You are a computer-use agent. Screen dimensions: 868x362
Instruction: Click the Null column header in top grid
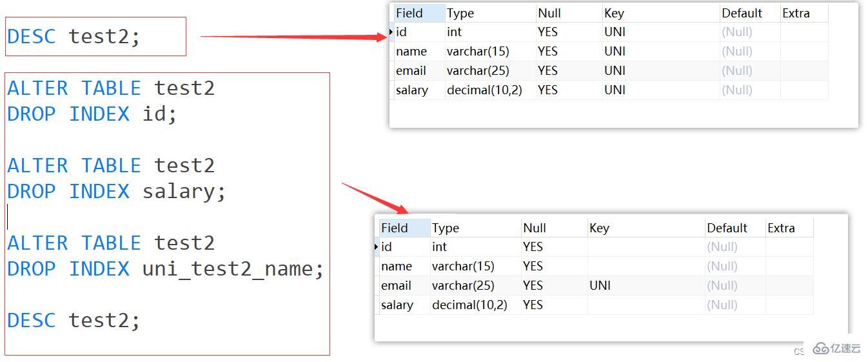coord(569,13)
